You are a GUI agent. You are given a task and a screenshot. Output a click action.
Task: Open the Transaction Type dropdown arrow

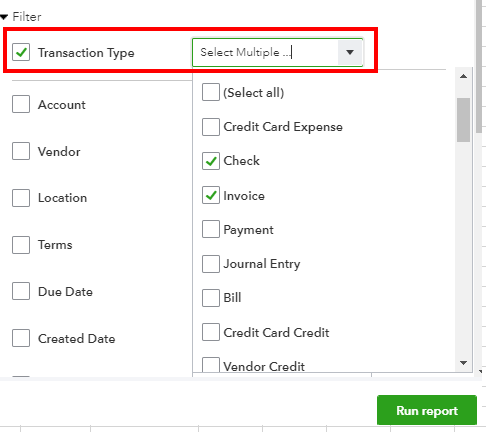coord(350,52)
